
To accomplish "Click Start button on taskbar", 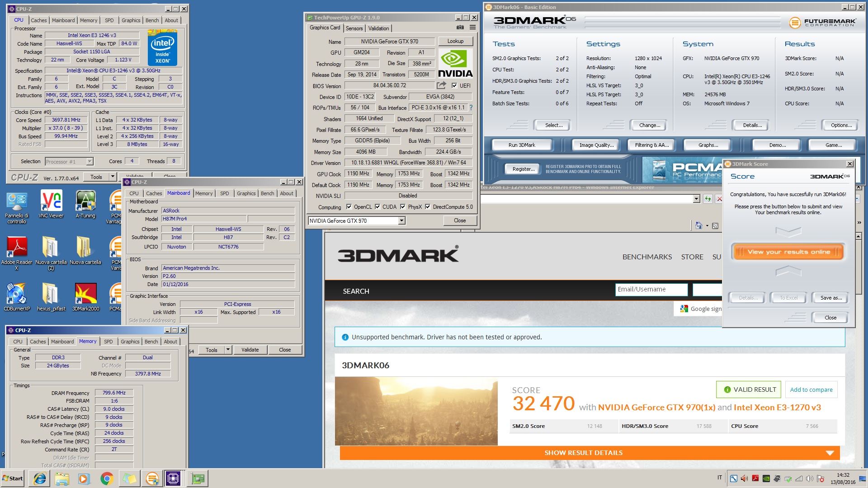I will [13, 478].
